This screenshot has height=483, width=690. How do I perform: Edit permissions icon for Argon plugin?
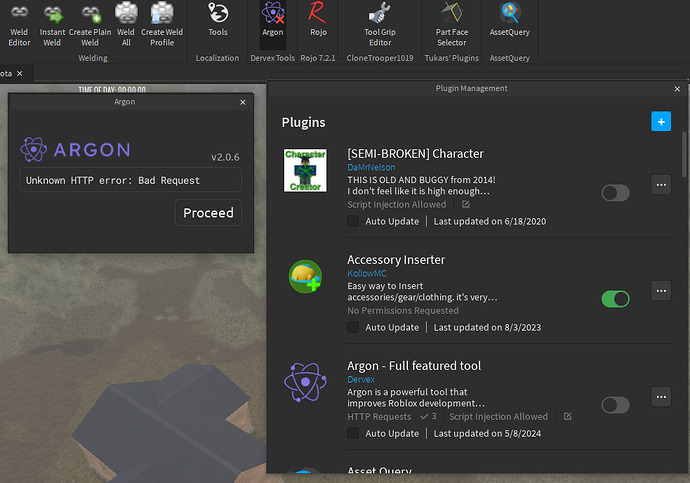pos(567,416)
